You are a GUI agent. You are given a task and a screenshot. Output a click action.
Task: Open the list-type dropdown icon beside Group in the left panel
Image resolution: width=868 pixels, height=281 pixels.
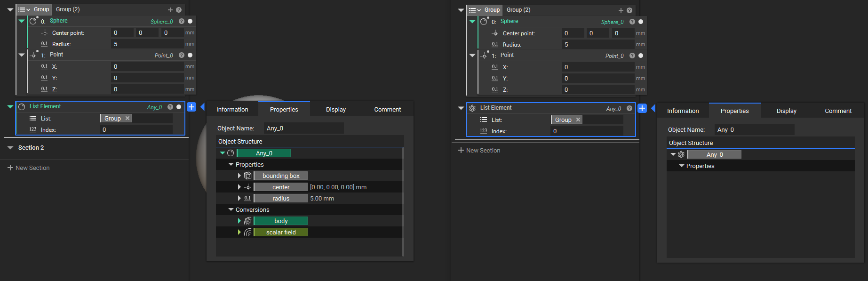(24, 9)
